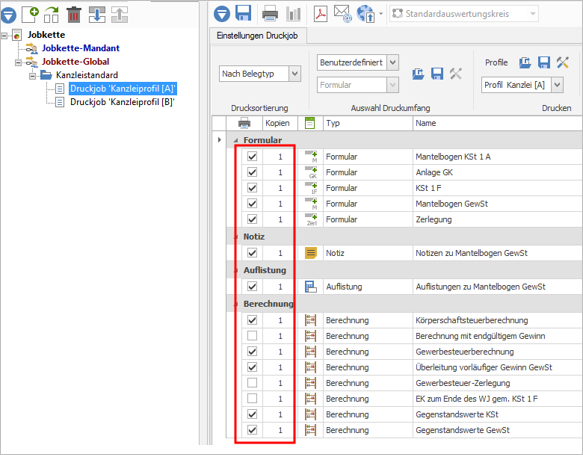The image size is (583, 455).
Task: Collapse the Formular group in the grid
Action: pos(236,140)
